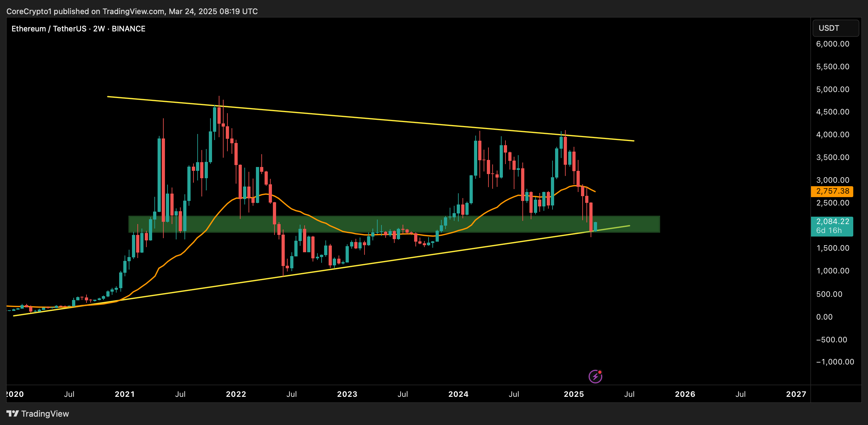Click the 2022 time axis label
Viewport: 868px width, 425px height.
click(x=236, y=394)
